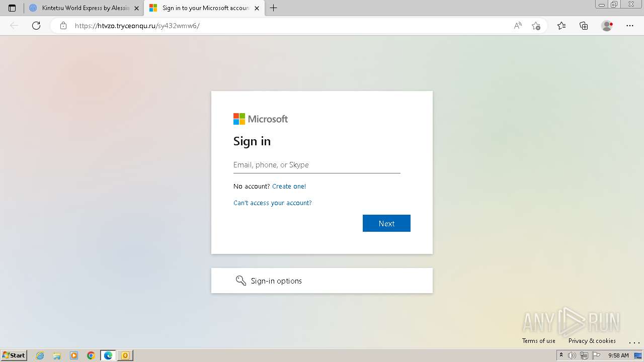Open the Windows Start menu

point(14,355)
